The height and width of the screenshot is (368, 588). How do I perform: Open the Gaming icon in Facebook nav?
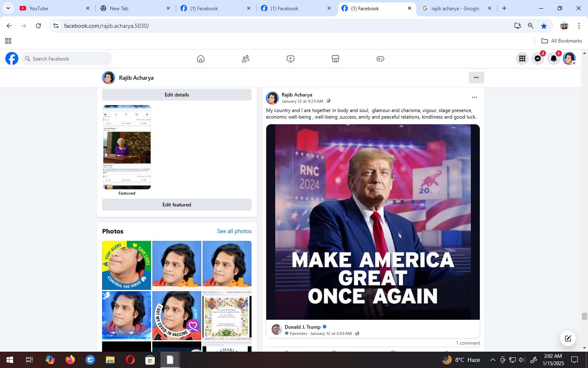click(x=380, y=58)
